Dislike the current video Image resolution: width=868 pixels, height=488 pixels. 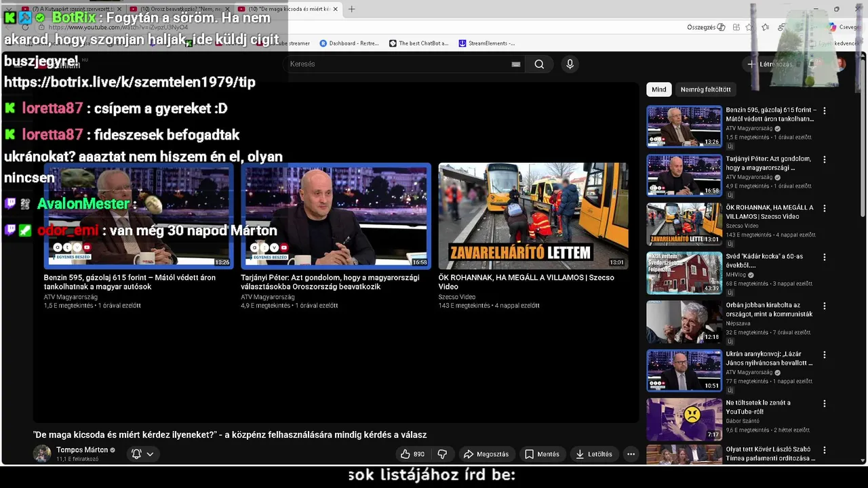point(442,454)
